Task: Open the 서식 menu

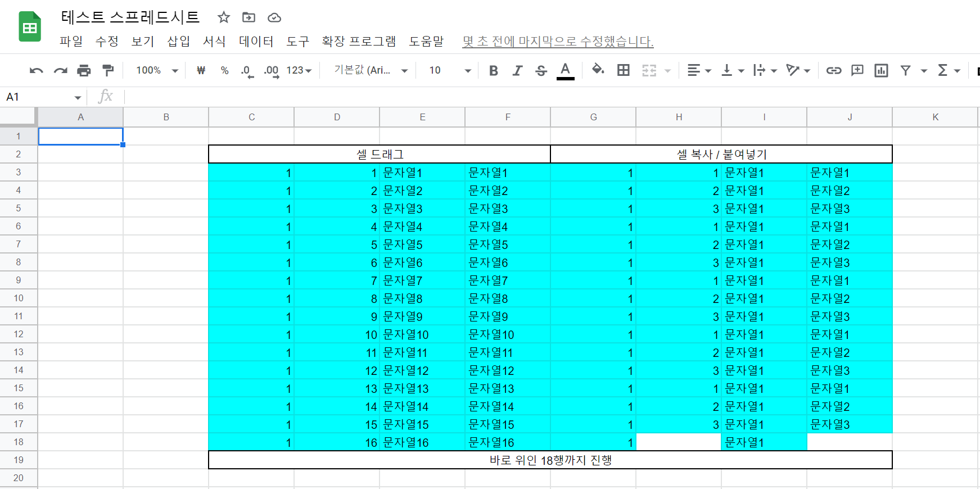Action: pos(214,41)
